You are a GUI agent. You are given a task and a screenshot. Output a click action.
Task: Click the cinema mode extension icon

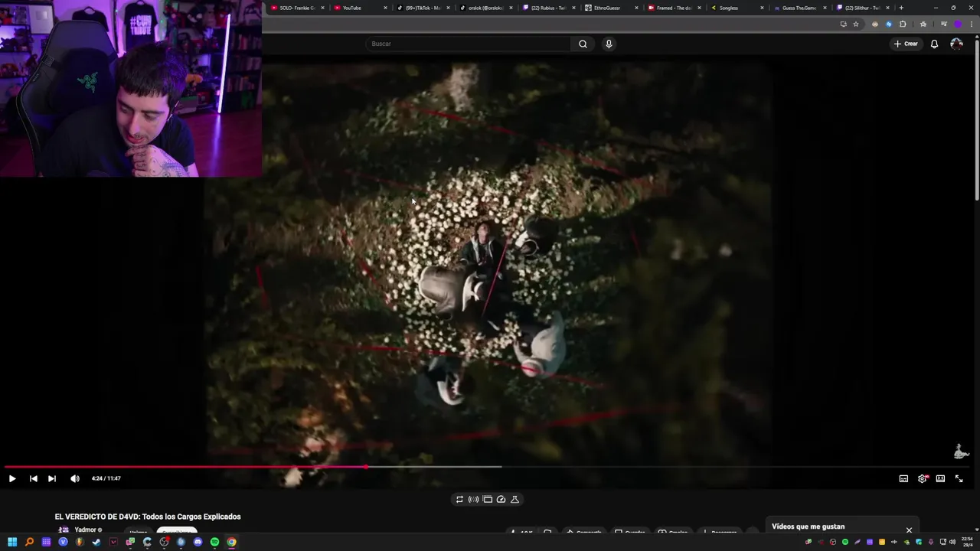coord(487,499)
